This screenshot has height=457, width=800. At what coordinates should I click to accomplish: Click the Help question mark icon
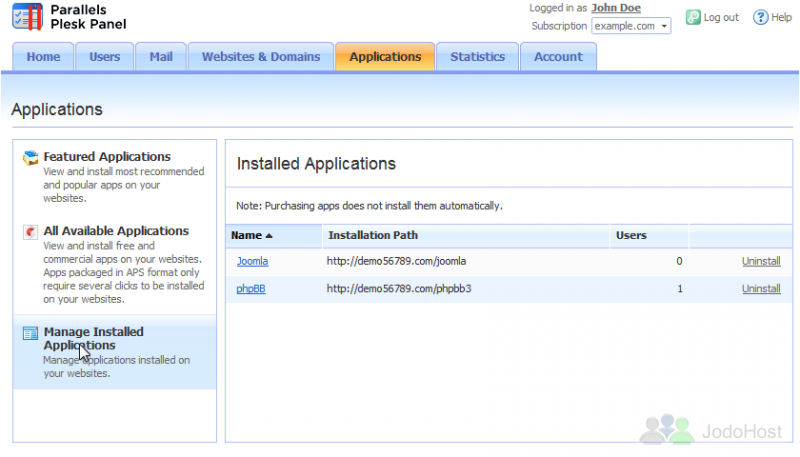coord(760,17)
